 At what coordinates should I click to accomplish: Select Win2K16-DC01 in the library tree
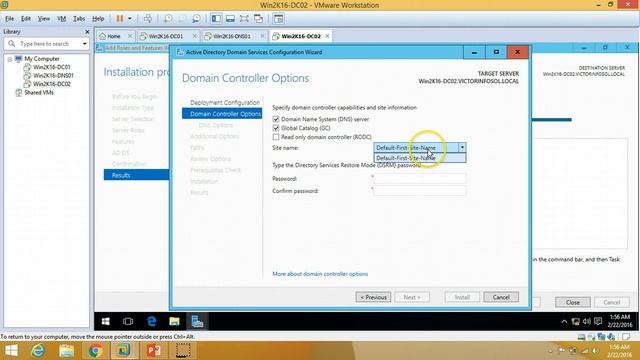click(x=51, y=67)
